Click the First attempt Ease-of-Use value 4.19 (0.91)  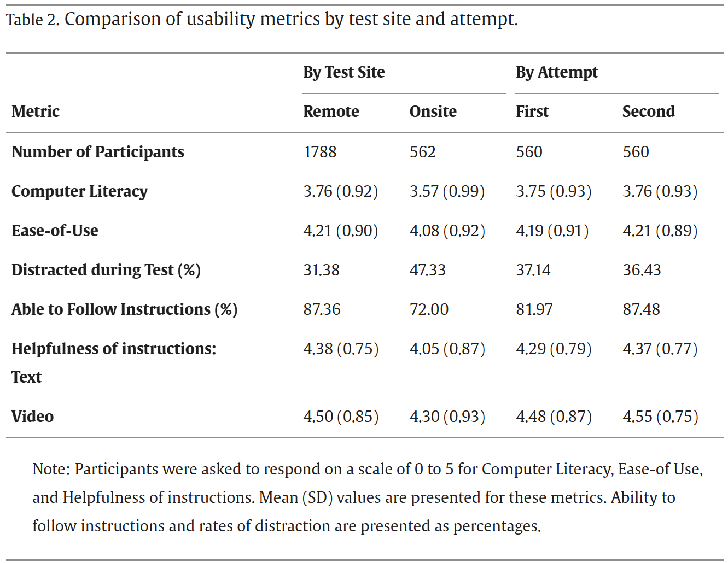click(x=552, y=231)
